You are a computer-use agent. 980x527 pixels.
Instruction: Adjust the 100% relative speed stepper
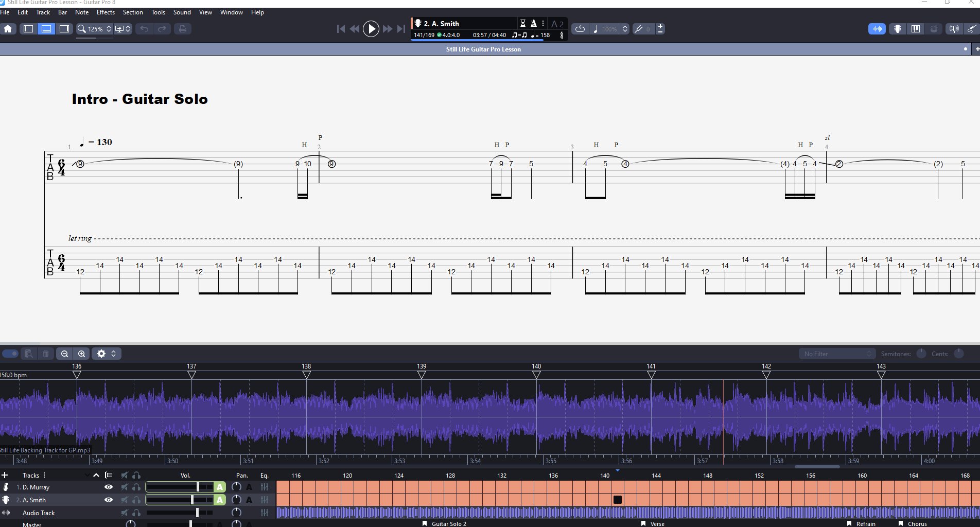coord(625,29)
